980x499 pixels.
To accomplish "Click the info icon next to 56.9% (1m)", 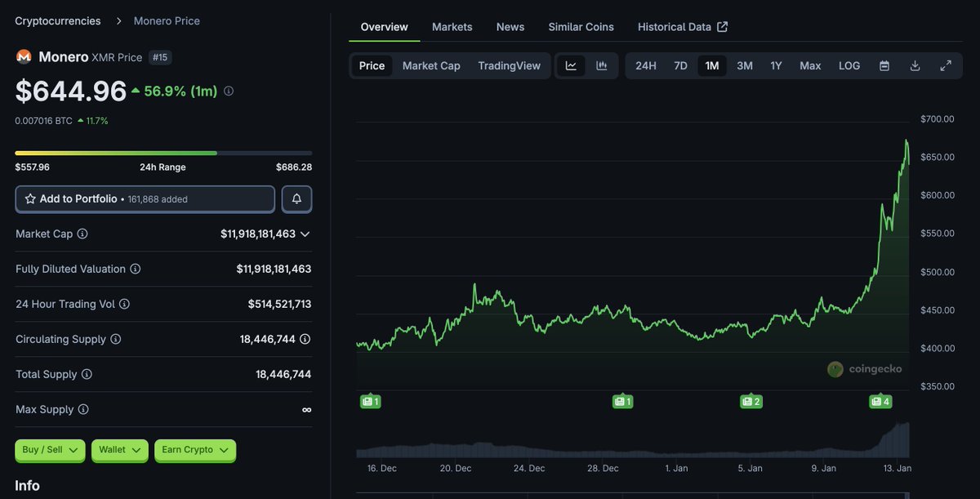I will pyautogui.click(x=229, y=91).
